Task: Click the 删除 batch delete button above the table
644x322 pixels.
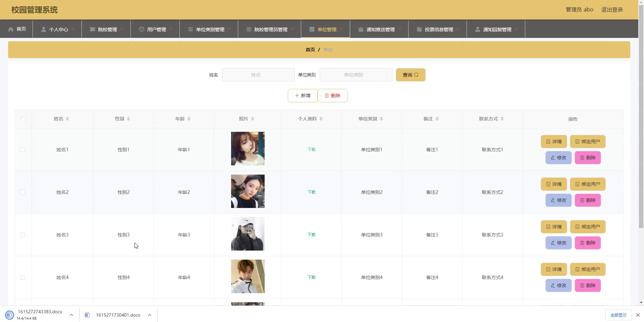Action: click(332, 96)
